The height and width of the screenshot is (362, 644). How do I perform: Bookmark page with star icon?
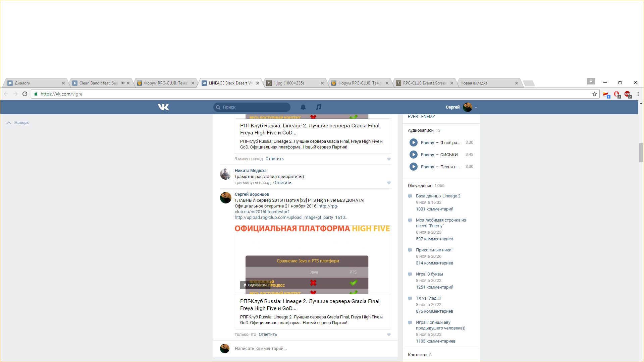coord(594,94)
